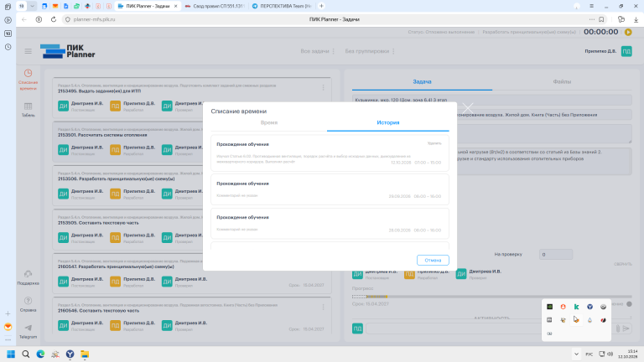644x362 pixels.
Task: Start the timer play button
Action: pyautogui.click(x=628, y=32)
